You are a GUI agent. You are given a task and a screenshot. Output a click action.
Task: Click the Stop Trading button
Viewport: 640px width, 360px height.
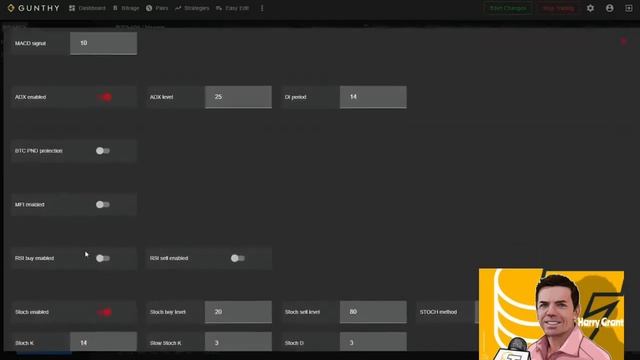tap(558, 8)
